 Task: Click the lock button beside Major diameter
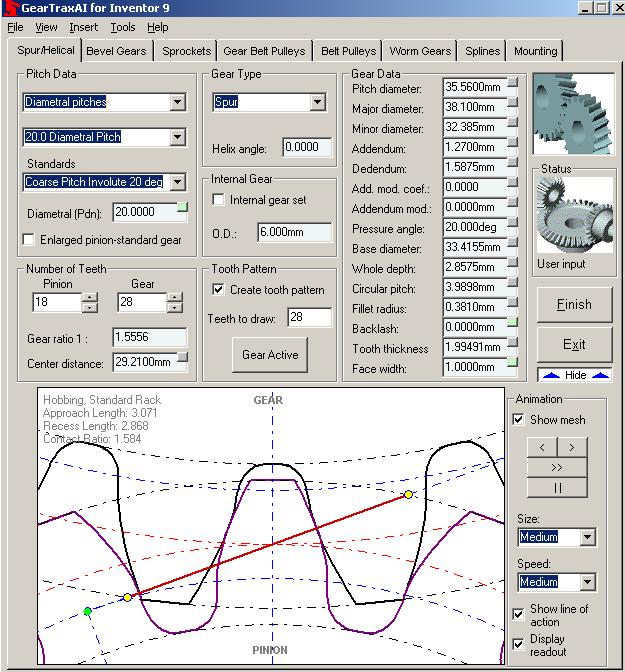click(x=512, y=102)
